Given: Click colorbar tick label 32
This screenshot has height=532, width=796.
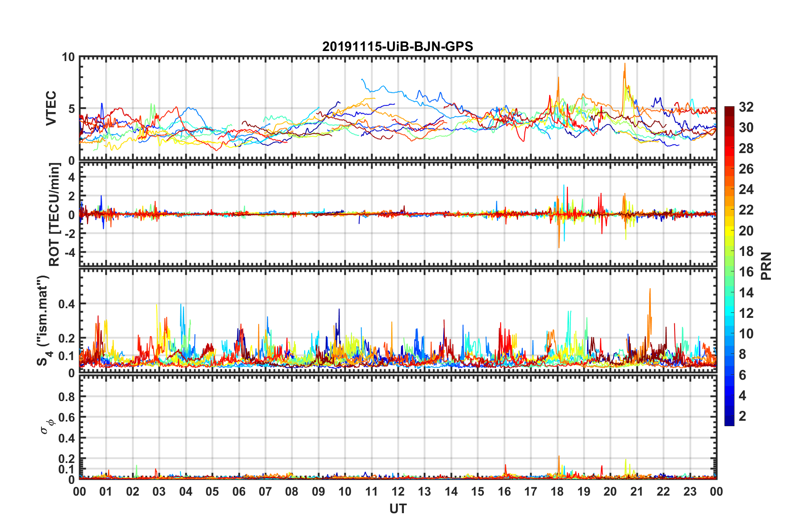Looking at the screenshot, I should (x=746, y=107).
